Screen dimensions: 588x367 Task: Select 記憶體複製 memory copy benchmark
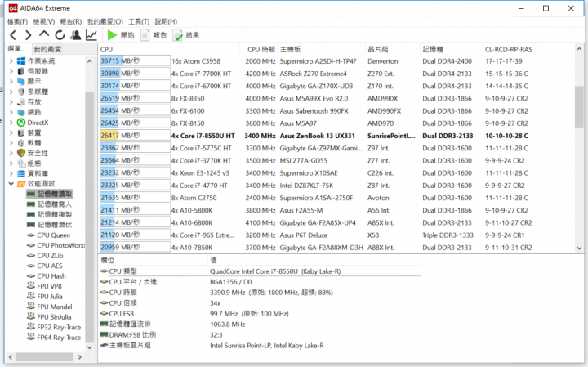49,214
